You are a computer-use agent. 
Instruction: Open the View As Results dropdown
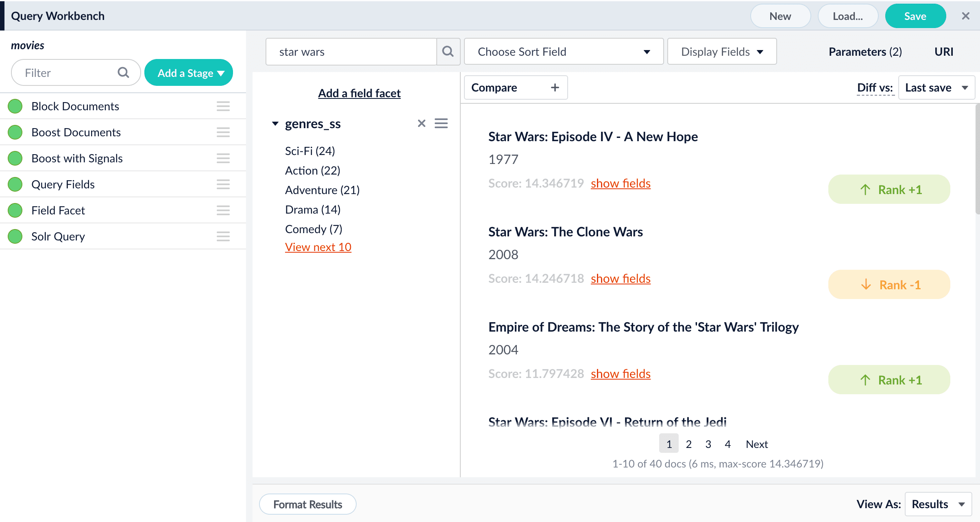[x=938, y=504]
